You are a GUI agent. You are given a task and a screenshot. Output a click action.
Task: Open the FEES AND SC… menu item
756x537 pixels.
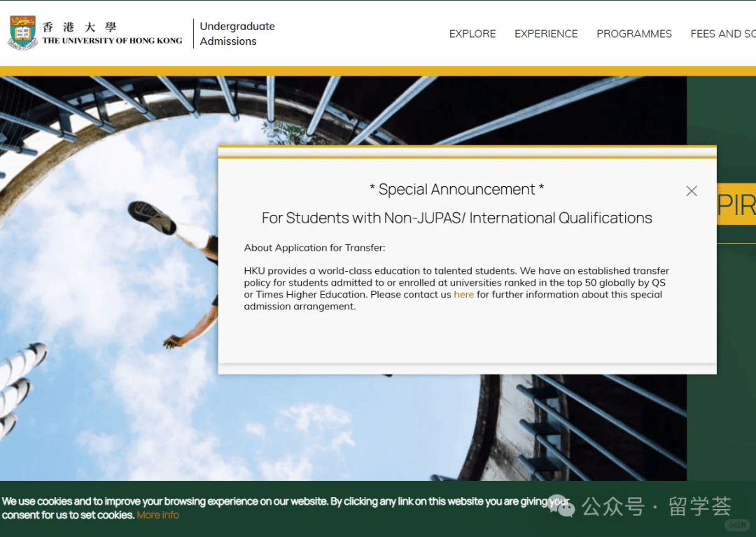point(722,34)
